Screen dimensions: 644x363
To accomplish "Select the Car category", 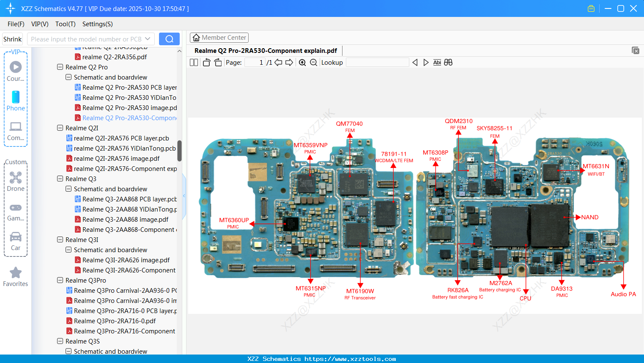I will point(16,241).
